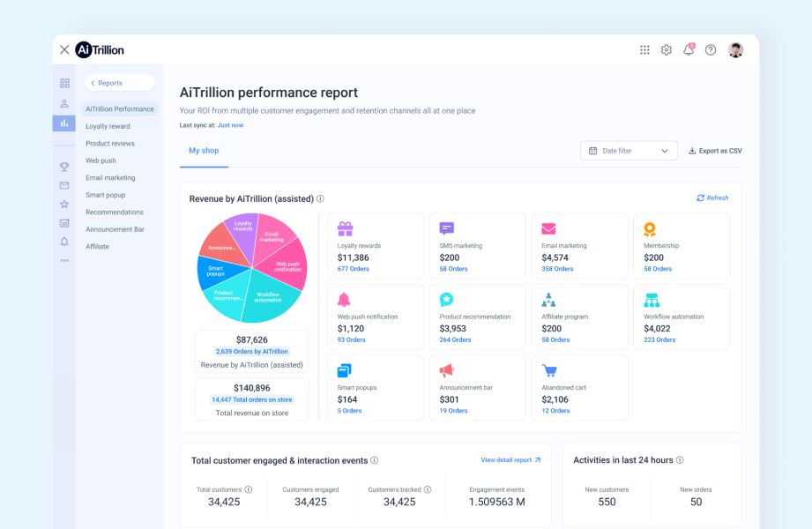Screen dimensions: 812x529
Task: Open Email marketing report menu item
Action: click(110, 178)
